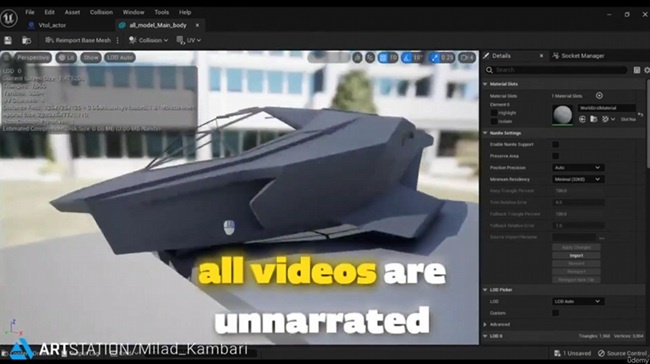The width and height of the screenshot is (650, 364).
Task: Open the Position Precision dropdown
Action: [x=578, y=167]
